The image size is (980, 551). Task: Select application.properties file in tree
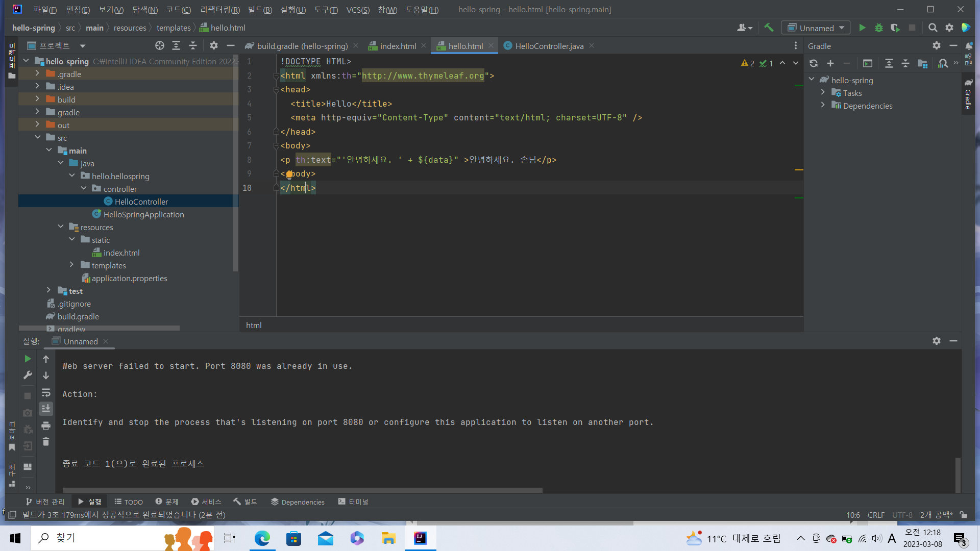click(x=129, y=278)
